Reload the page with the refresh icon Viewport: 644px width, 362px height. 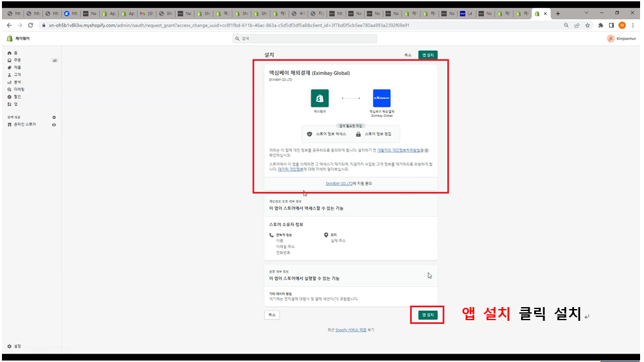tap(30, 25)
